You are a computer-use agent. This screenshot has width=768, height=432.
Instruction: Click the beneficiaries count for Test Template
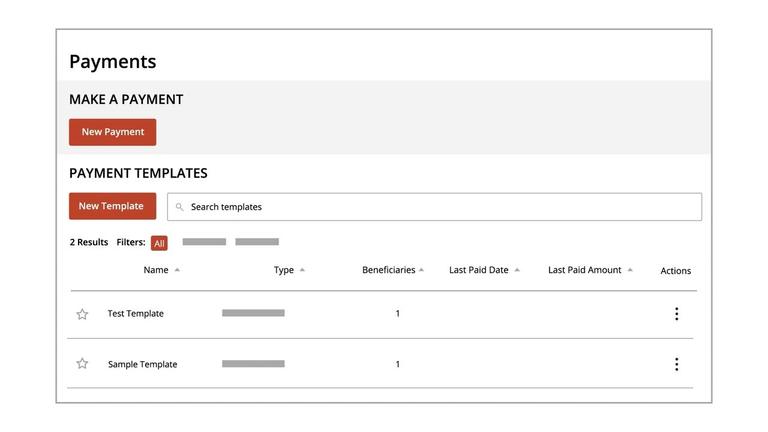(x=397, y=314)
